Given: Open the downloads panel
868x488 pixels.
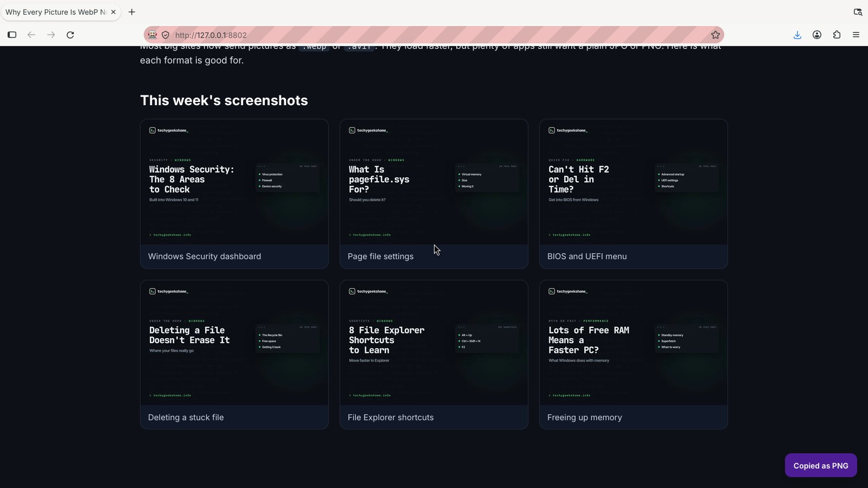Looking at the screenshot, I should (x=797, y=35).
